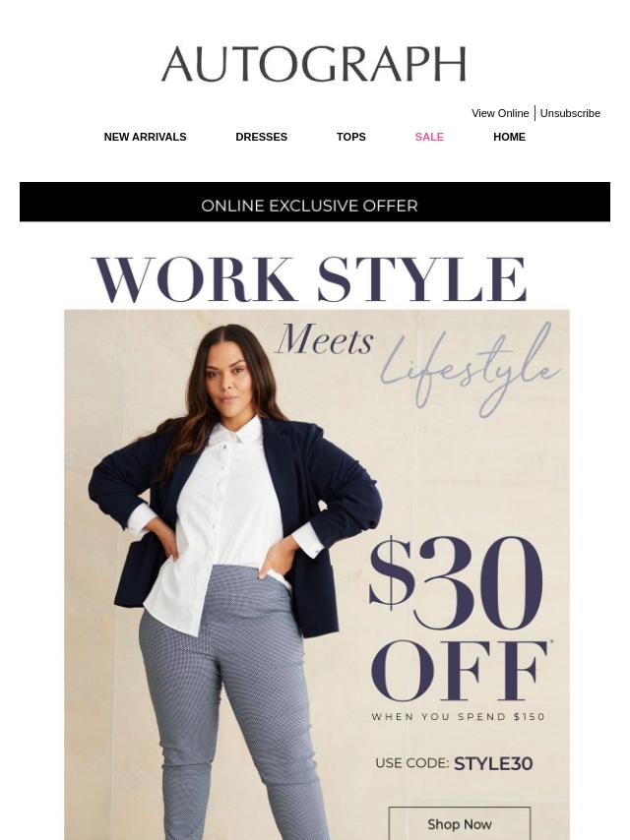Go to the DRESSES category
The image size is (630, 840).
pyautogui.click(x=261, y=137)
